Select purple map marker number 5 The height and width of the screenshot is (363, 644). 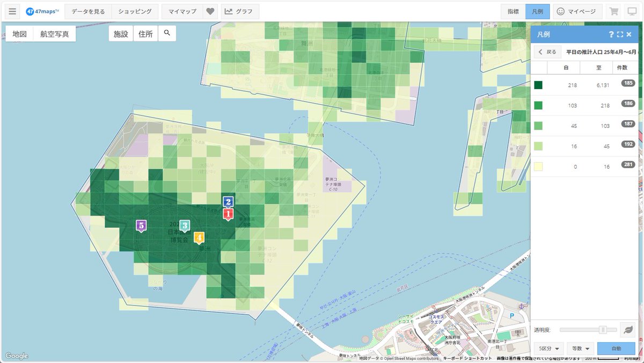click(141, 226)
